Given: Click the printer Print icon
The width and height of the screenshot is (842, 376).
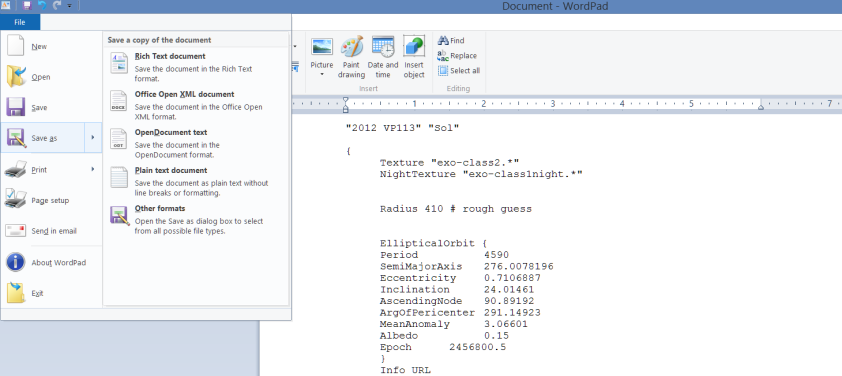Looking at the screenshot, I should point(16,169).
